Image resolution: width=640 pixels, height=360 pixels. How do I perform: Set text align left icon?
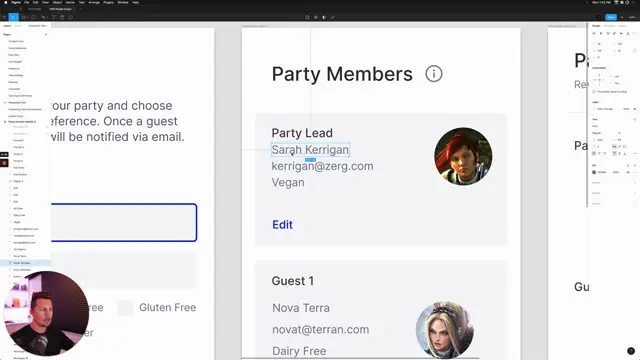(x=594, y=153)
